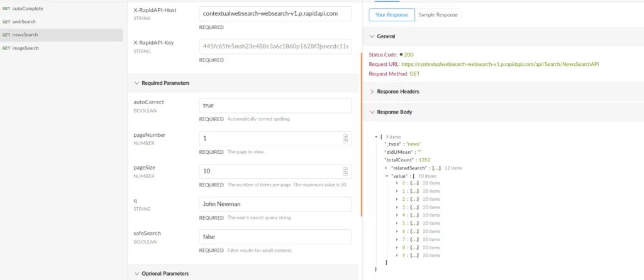644x280 pixels.
Task: Click the pageSize stepper arrows
Action: (x=345, y=171)
